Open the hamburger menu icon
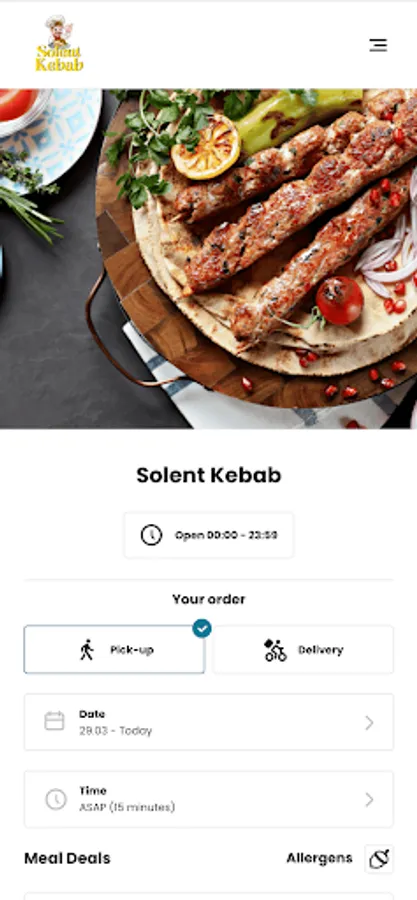Screen dimensions: 417x900 tap(378, 45)
